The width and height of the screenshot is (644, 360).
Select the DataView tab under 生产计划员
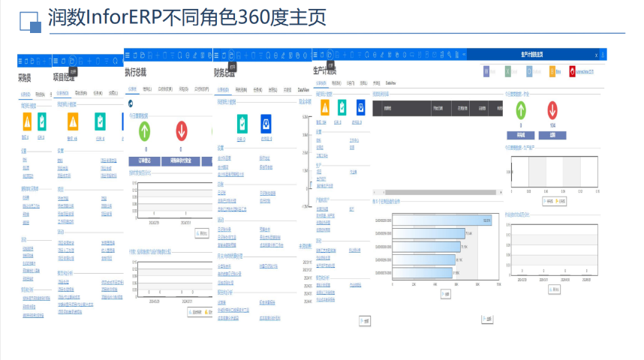(390, 82)
